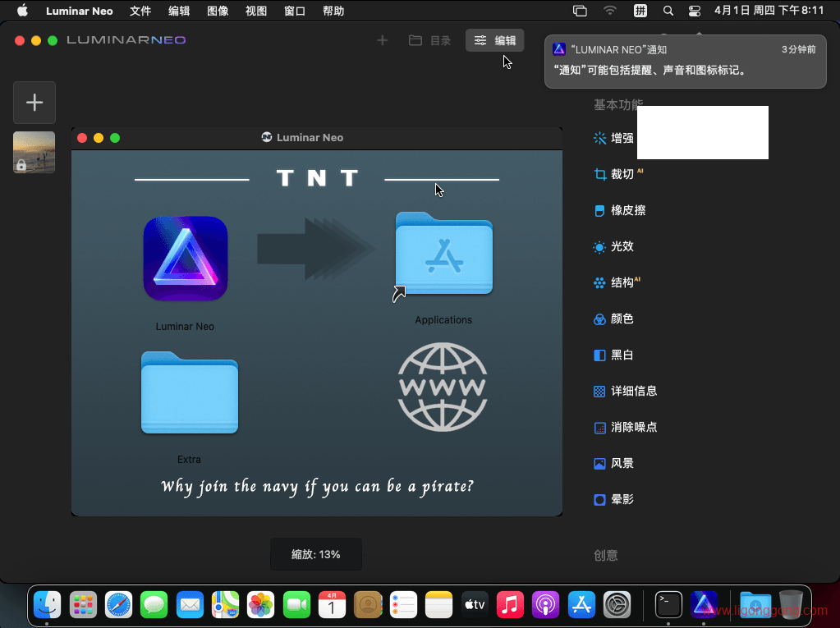840x628 pixels.
Task: Open the Denoise (消除噪点) tool
Action: click(x=625, y=427)
